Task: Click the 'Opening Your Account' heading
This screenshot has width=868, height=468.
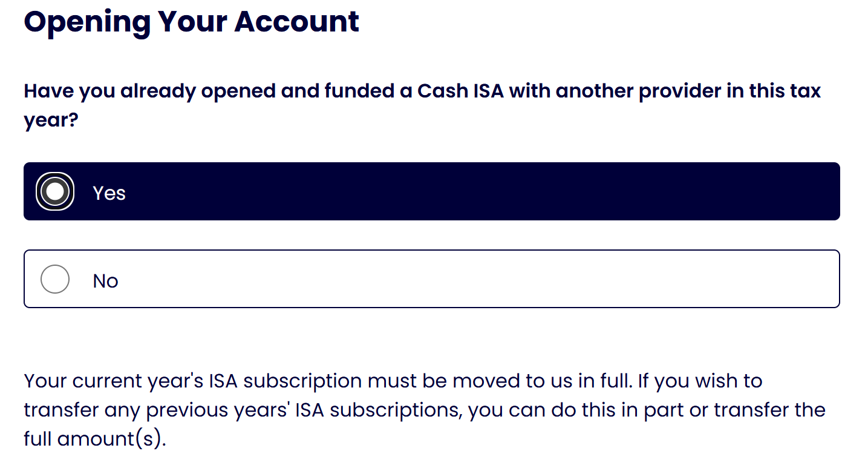Action: click(192, 22)
